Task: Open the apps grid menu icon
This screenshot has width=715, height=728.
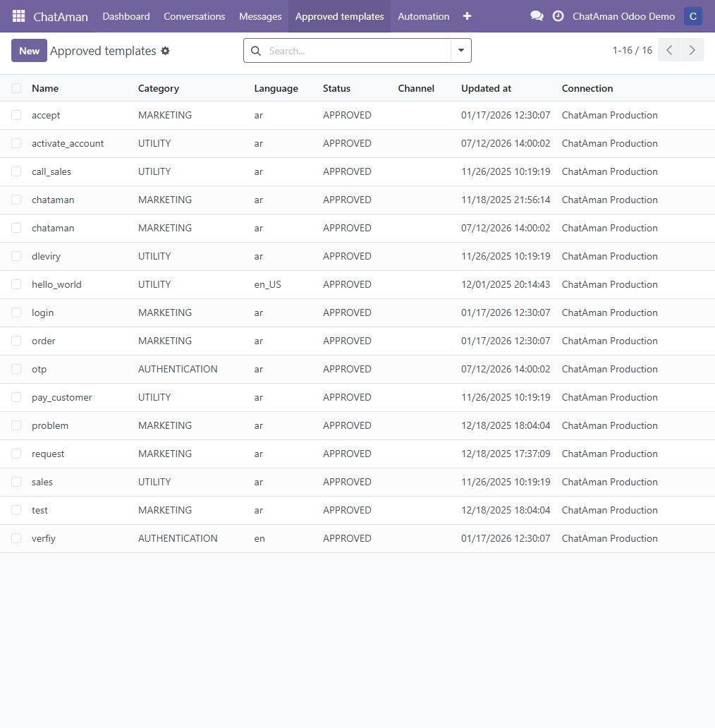Action: tap(18, 16)
